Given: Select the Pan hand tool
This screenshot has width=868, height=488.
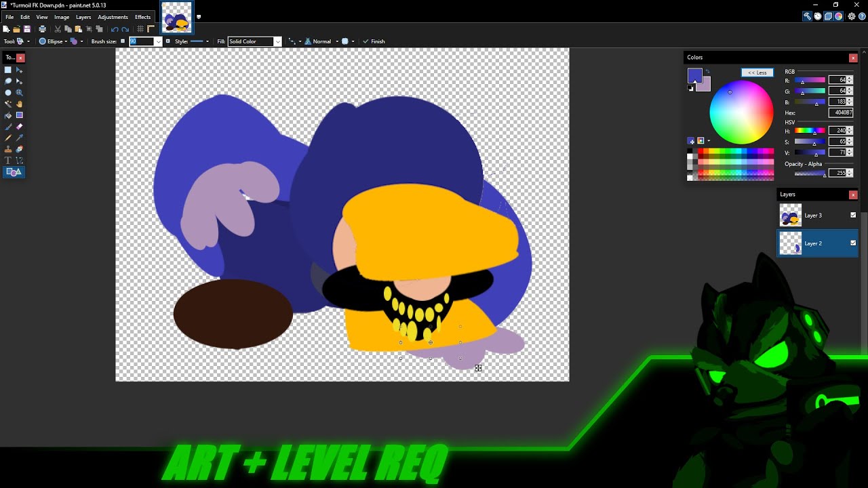Looking at the screenshot, I should click(x=20, y=104).
